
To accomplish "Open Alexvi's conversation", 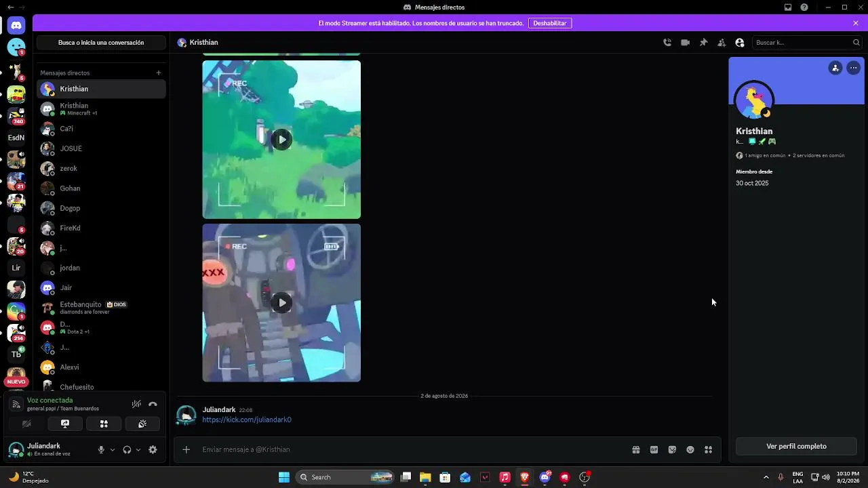I will (101, 367).
